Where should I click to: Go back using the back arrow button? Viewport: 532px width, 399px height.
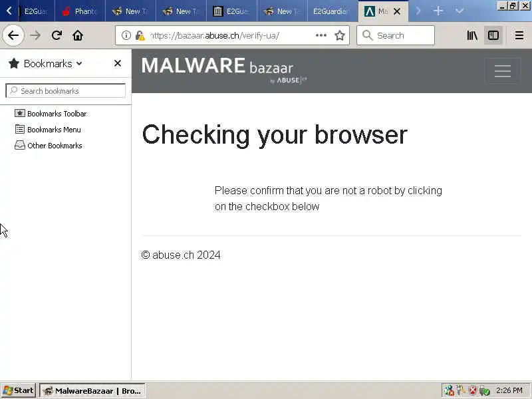[13, 35]
